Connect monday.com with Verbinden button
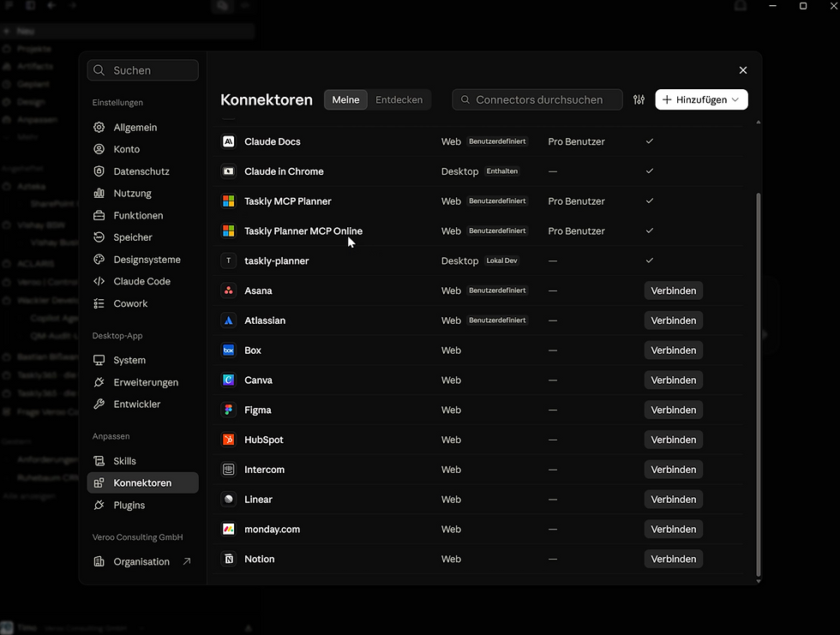The image size is (840, 635). [x=674, y=529]
